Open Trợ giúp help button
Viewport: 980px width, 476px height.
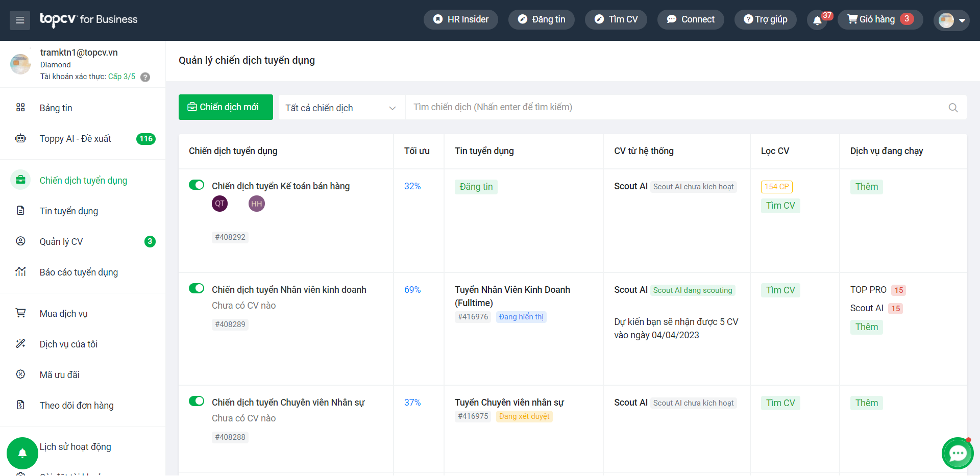pos(766,19)
